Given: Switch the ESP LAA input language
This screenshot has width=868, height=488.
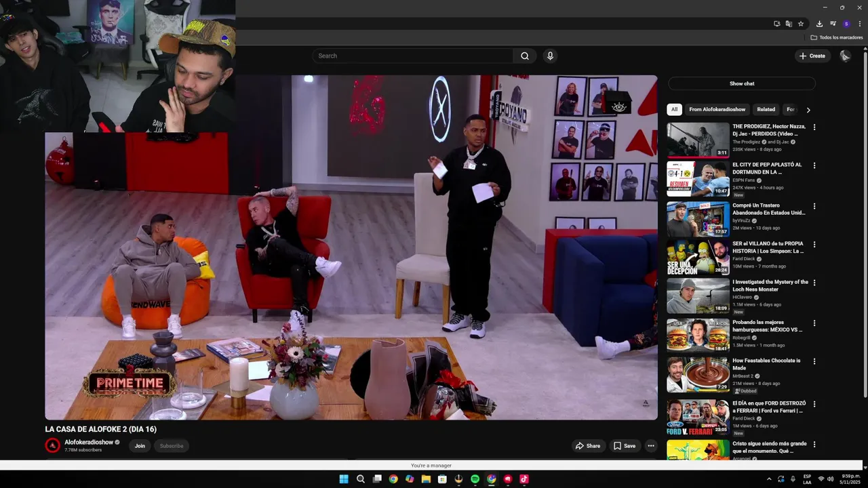Looking at the screenshot, I should click(807, 479).
